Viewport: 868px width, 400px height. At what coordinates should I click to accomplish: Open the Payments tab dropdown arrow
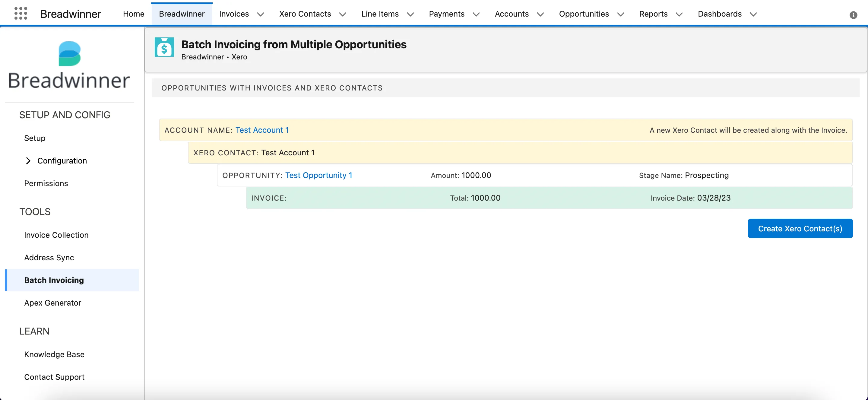click(x=476, y=14)
